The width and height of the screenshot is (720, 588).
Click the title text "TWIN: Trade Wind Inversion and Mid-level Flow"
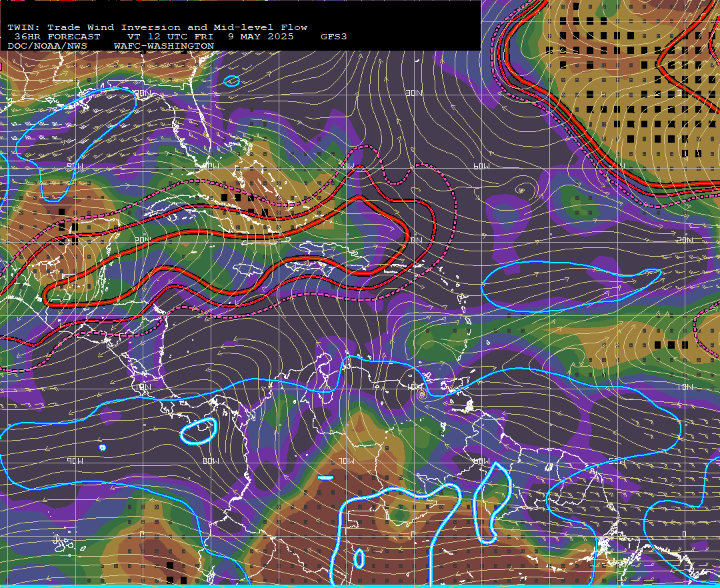157,27
